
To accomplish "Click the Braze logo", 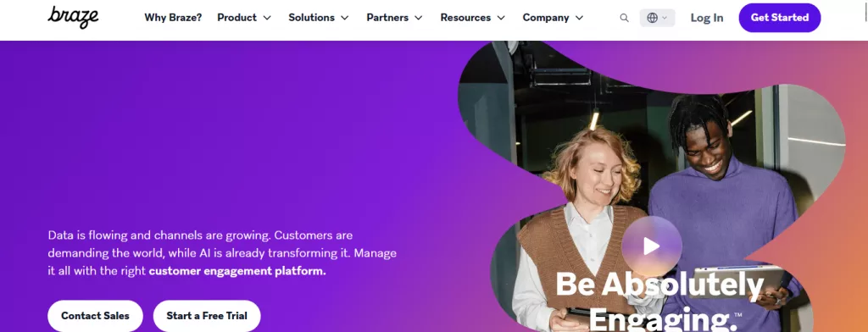I will [73, 17].
